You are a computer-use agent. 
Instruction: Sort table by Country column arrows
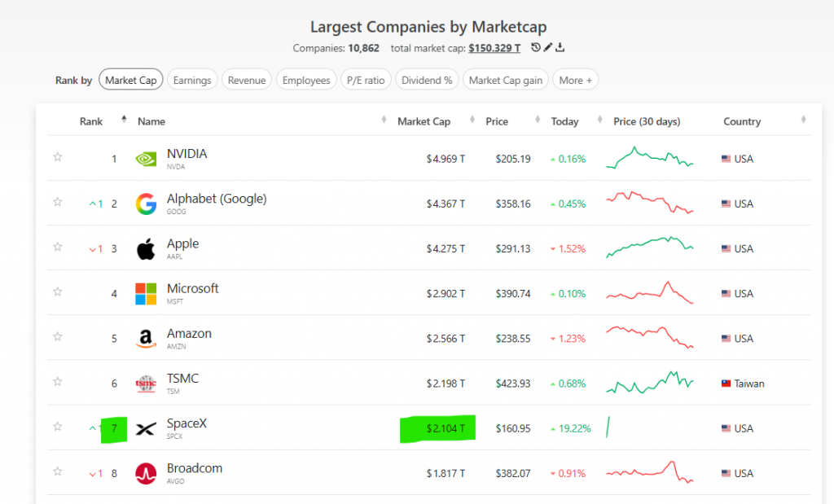pos(803,120)
